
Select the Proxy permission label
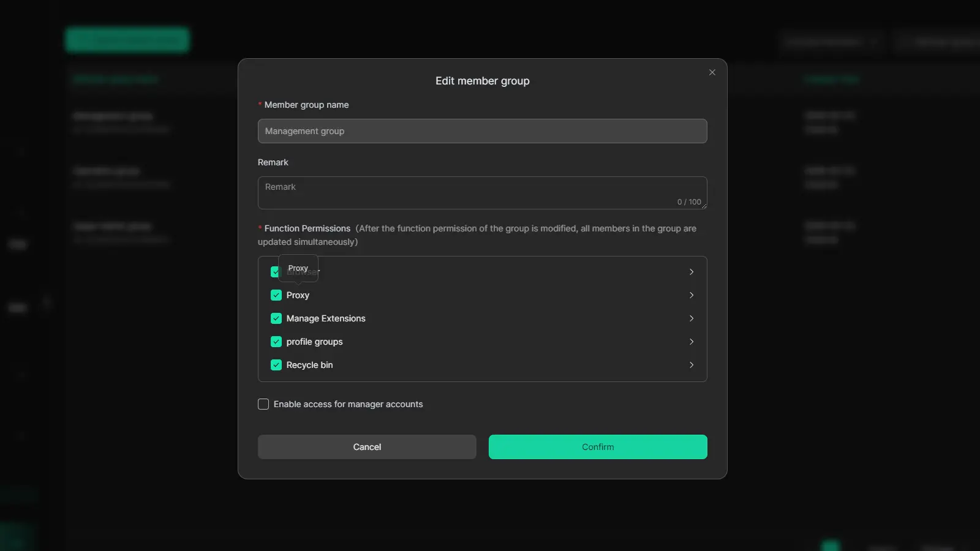[298, 295]
